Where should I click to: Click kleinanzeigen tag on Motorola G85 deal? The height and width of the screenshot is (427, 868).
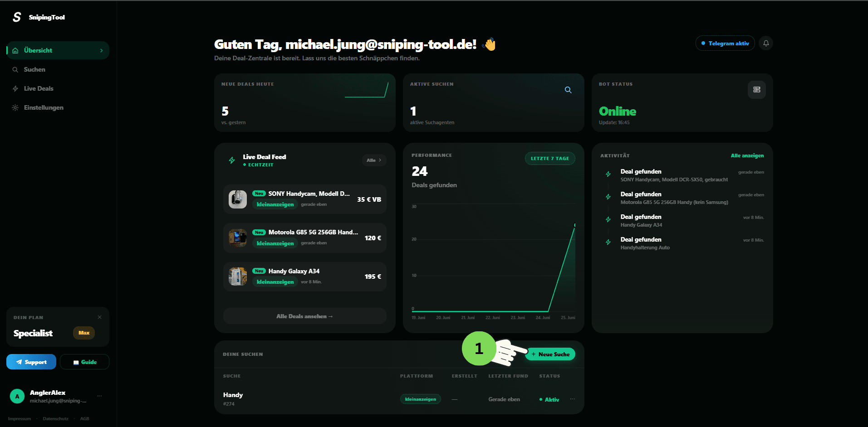(275, 243)
